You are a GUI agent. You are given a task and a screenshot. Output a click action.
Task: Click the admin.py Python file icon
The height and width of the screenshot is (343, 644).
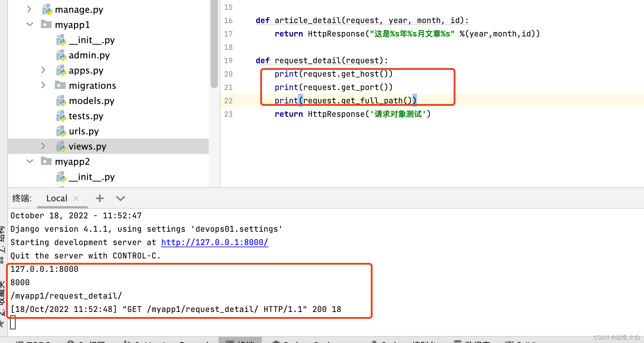(61, 55)
